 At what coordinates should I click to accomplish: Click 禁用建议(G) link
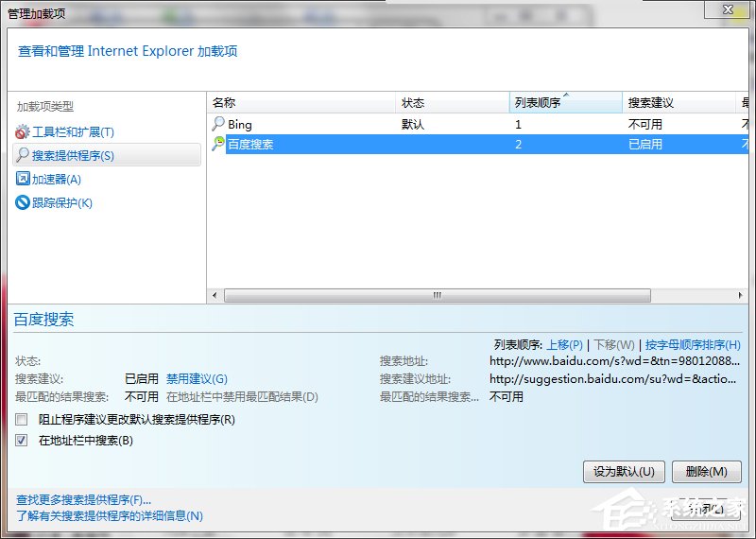pyautogui.click(x=197, y=379)
